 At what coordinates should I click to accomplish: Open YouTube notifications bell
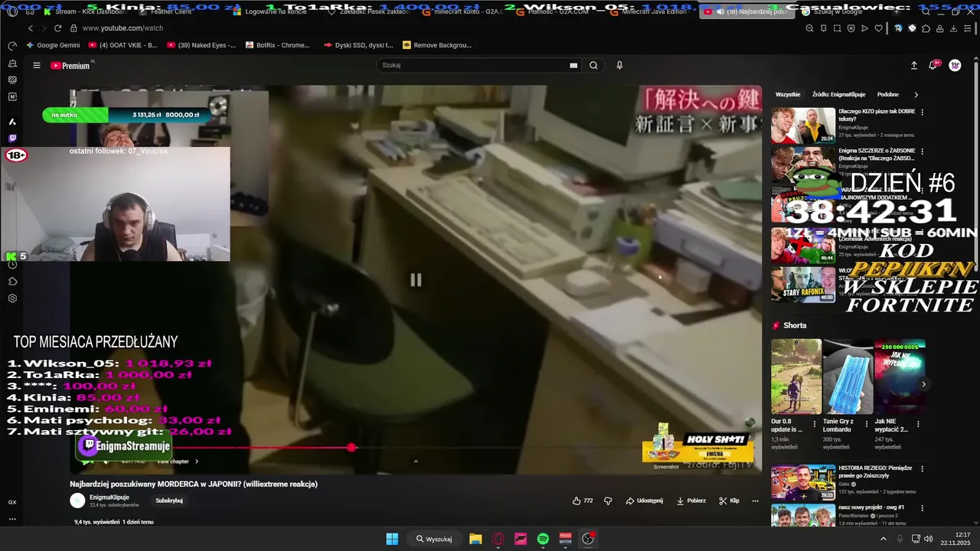933,66
